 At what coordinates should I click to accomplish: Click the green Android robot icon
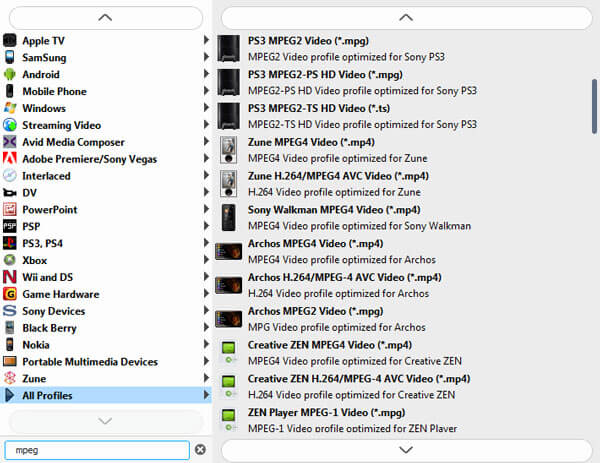coord(10,74)
